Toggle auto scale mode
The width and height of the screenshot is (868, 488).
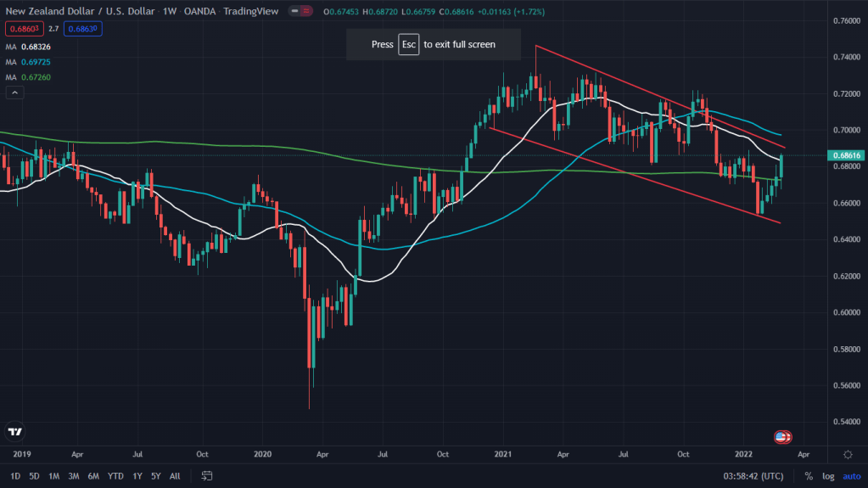coord(849,476)
